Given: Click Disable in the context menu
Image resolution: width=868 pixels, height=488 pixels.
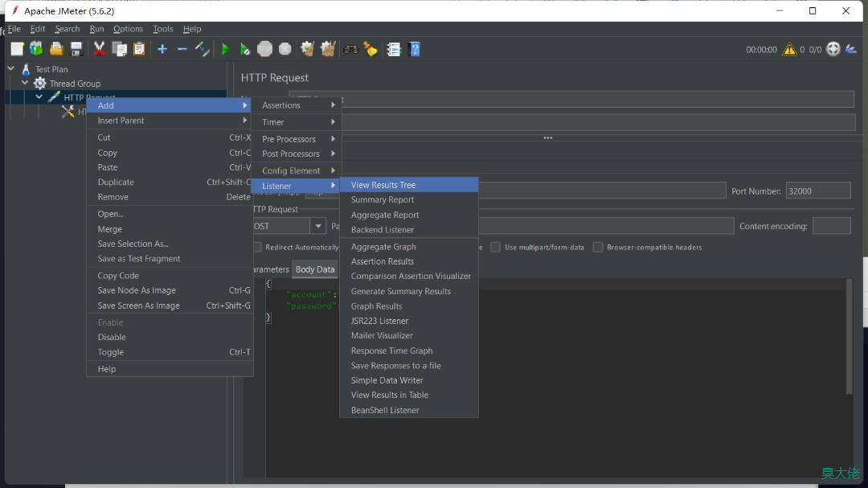Looking at the screenshot, I should click(170, 337).
